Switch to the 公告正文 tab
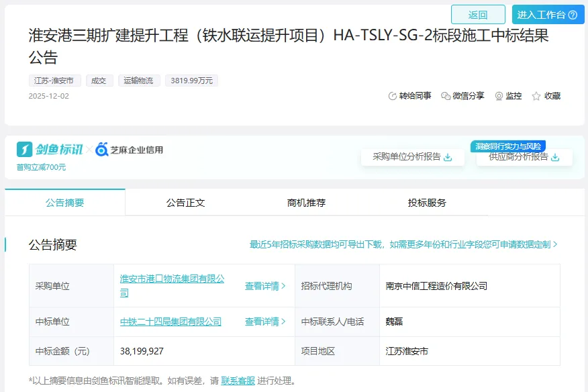588x392 pixels. [x=185, y=203]
